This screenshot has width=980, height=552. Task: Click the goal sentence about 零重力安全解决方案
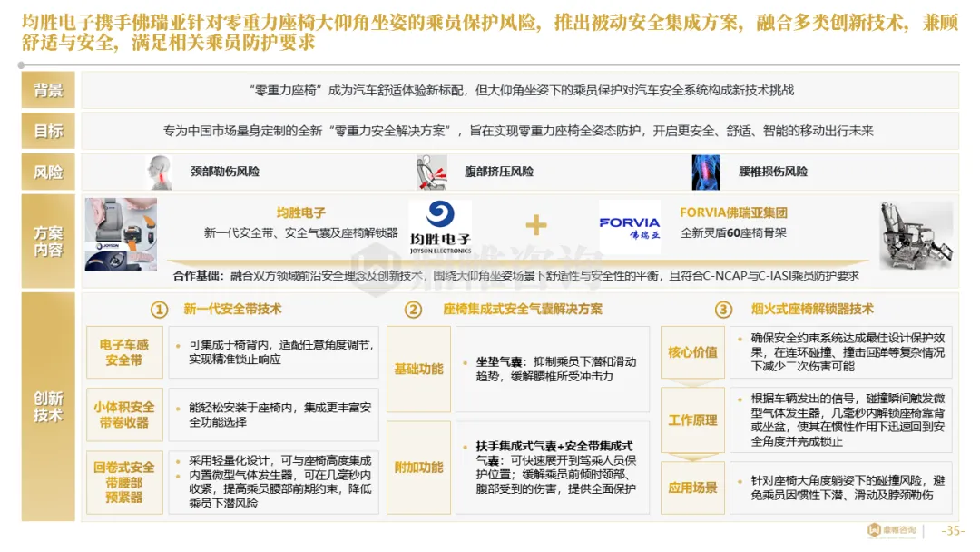tap(518, 132)
